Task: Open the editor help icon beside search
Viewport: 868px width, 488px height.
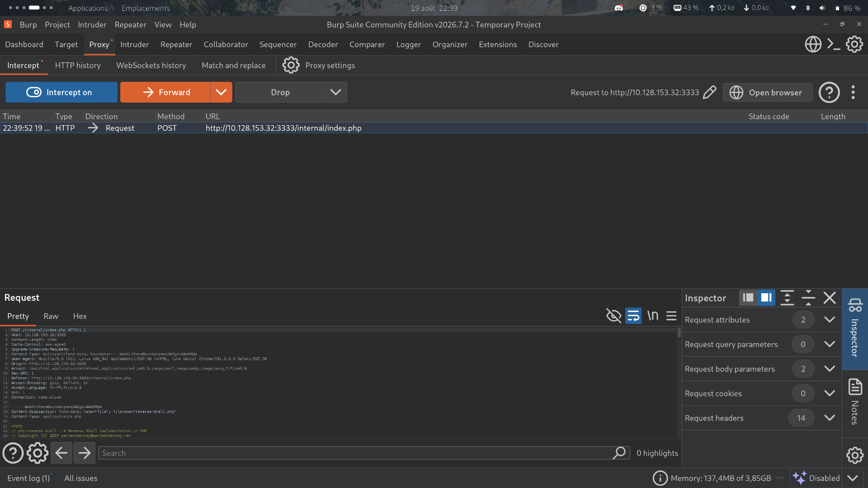Action: click(x=13, y=453)
